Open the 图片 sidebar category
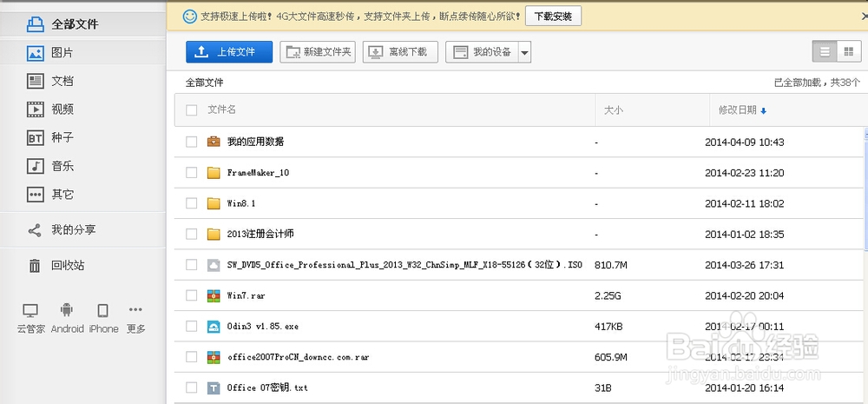Viewport: 868px width, 404px height. pos(82,53)
